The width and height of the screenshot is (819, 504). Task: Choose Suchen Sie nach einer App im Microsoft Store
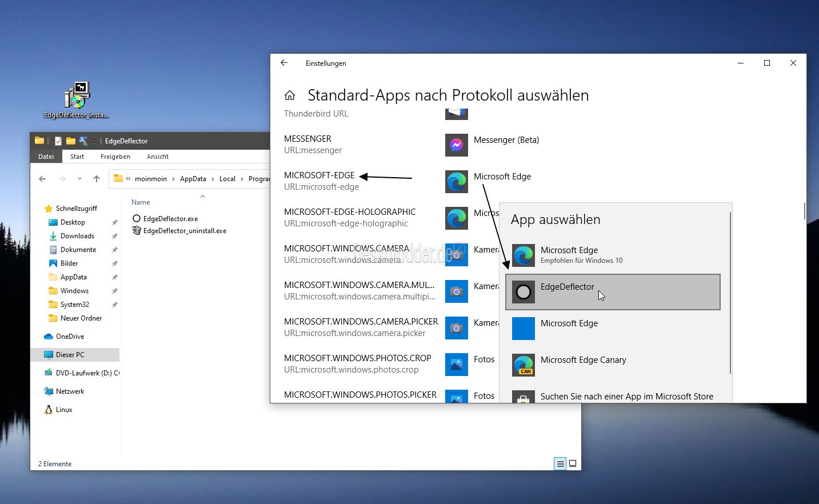pyautogui.click(x=613, y=397)
